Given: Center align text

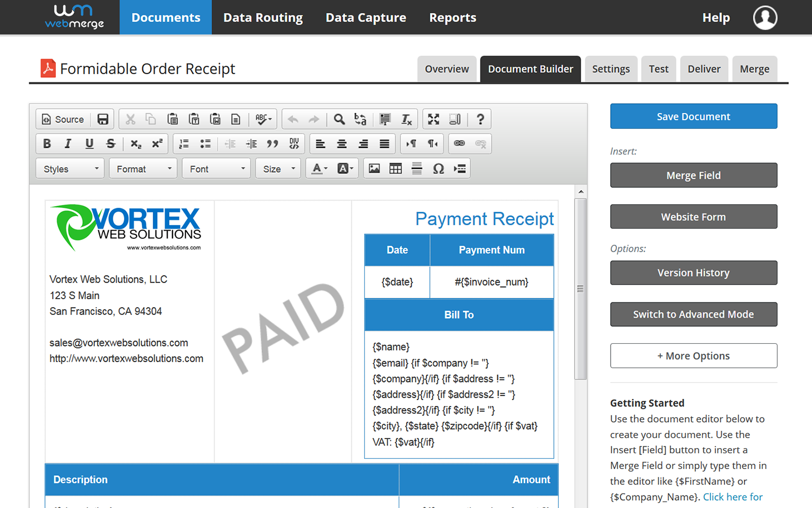Looking at the screenshot, I should click(x=342, y=144).
